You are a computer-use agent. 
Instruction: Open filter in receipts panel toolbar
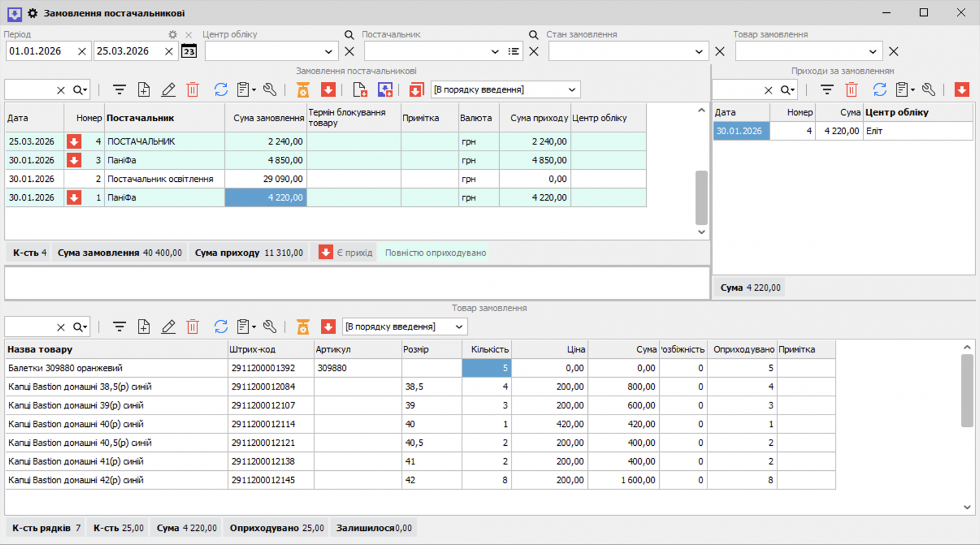click(x=827, y=90)
